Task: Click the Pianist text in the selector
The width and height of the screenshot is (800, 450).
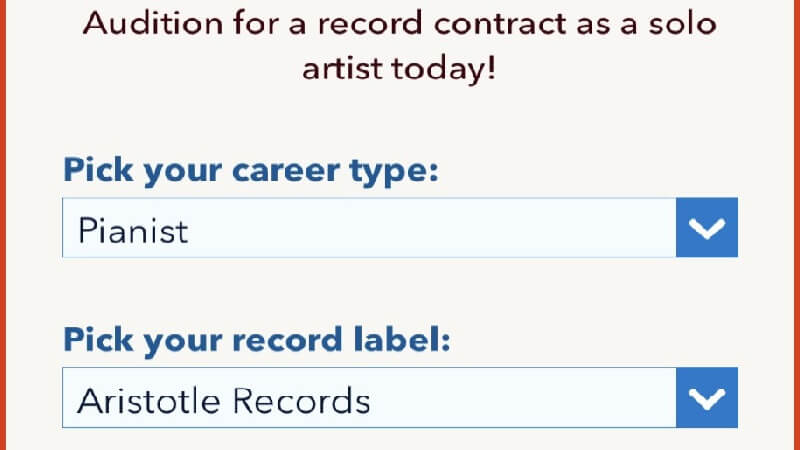Action: 133,231
